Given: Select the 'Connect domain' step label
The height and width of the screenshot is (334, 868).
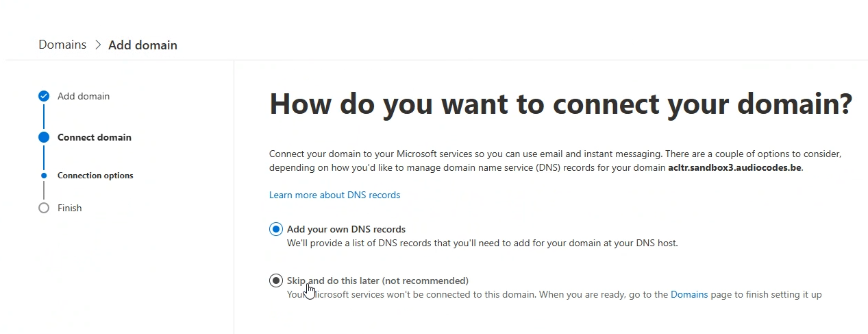Looking at the screenshot, I should click(95, 137).
